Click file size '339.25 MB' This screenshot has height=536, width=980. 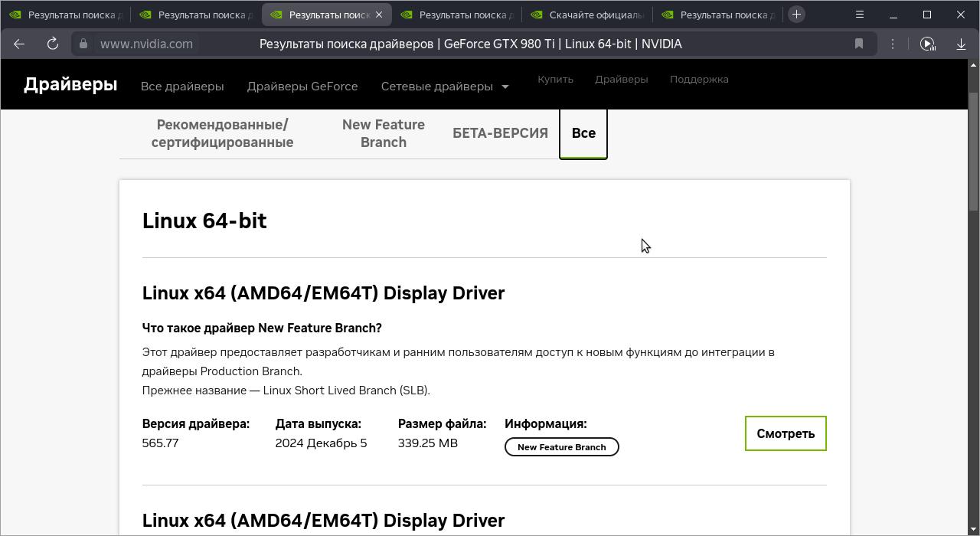pos(427,443)
